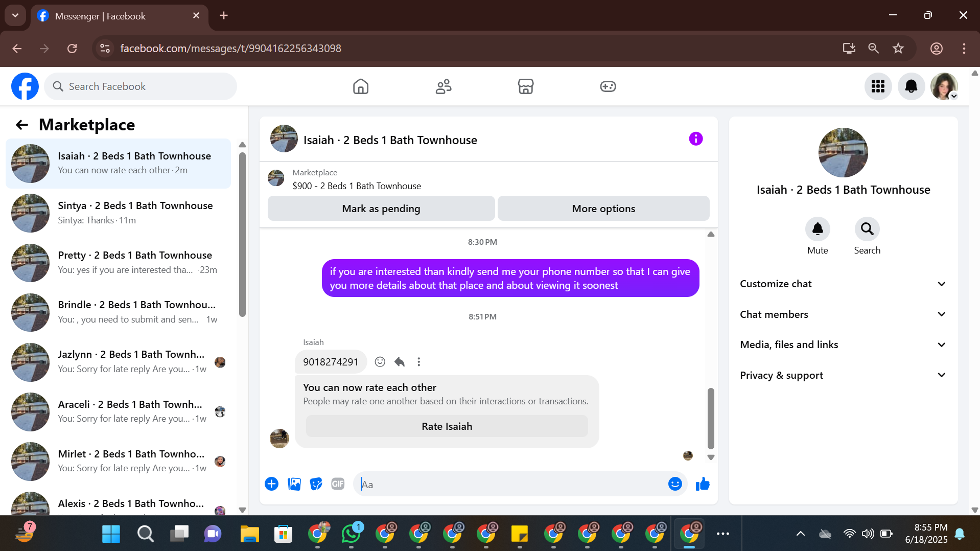Open the Friends icon in top nav
Viewport: 980px width, 551px height.
444,86
